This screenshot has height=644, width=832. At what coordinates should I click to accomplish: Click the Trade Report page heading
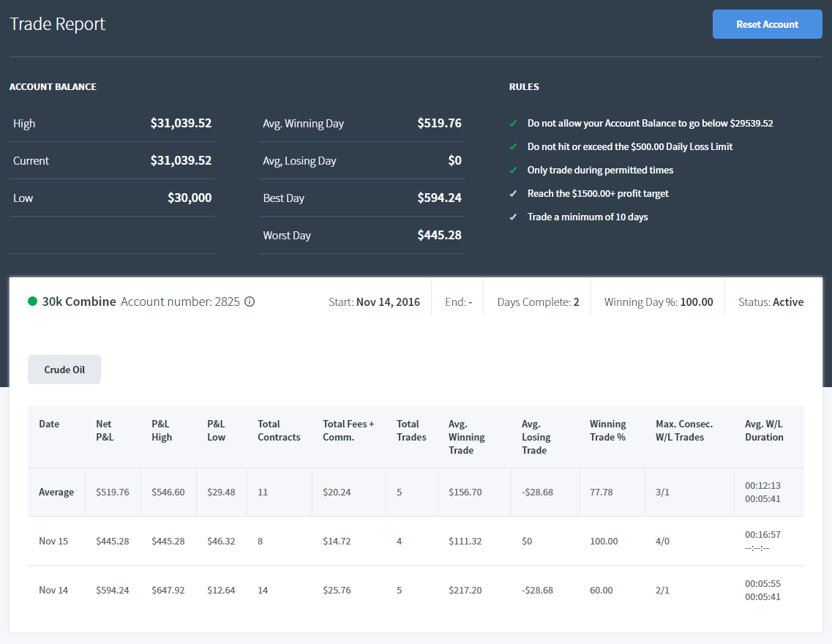(x=57, y=24)
